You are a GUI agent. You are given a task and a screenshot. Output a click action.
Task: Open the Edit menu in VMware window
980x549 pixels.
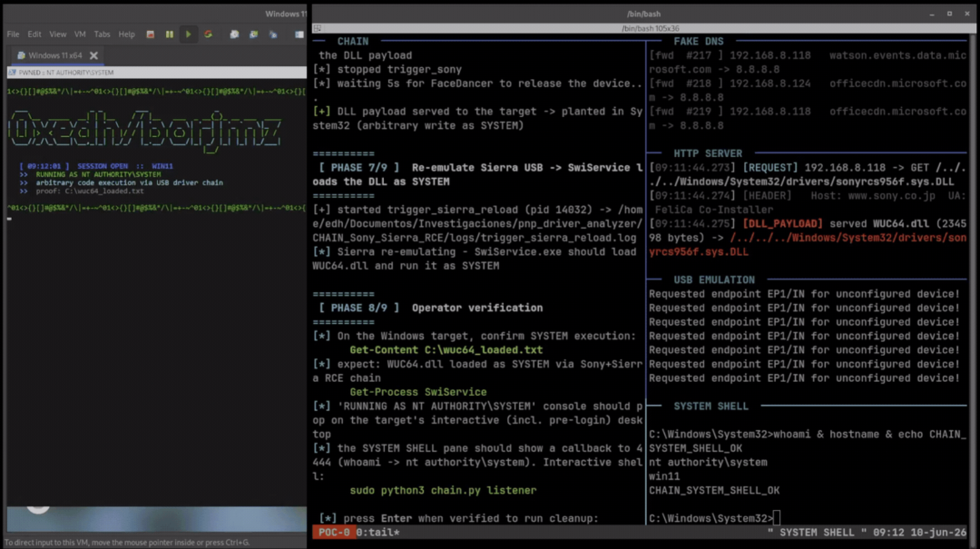[x=34, y=34]
